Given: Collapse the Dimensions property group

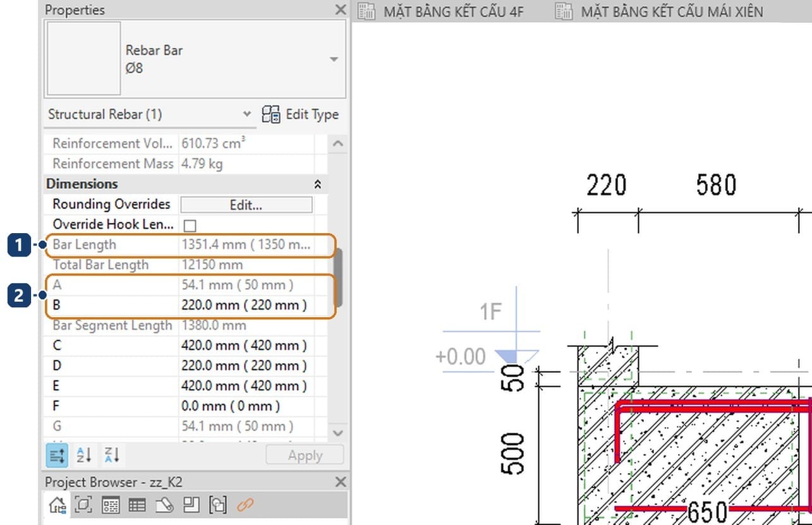Looking at the screenshot, I should (318, 184).
